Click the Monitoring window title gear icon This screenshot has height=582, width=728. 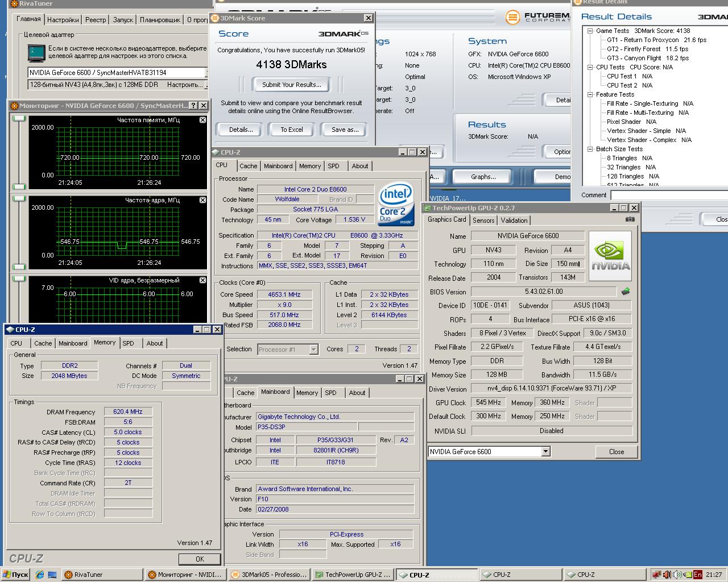coord(15,105)
